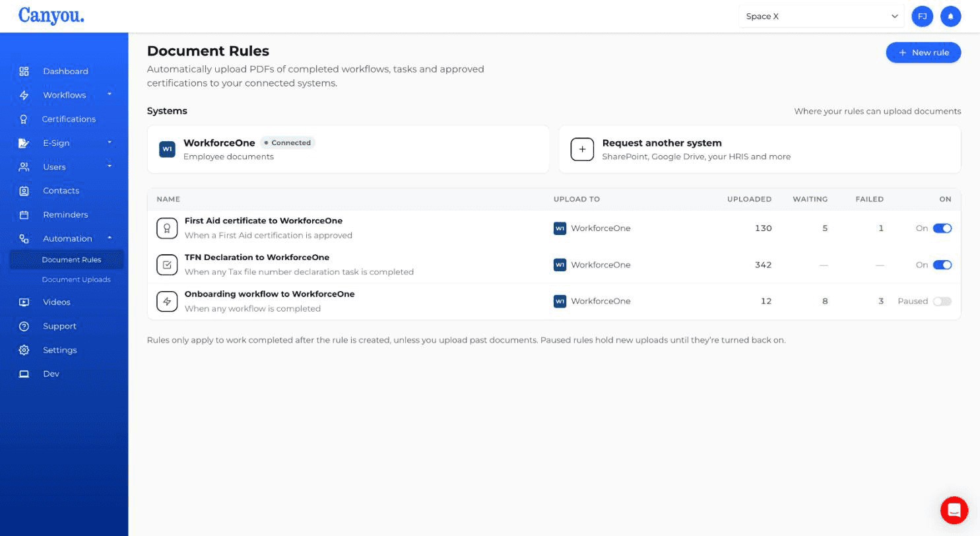The width and height of the screenshot is (980, 536).
Task: Click the WorkforceOne W1 logo in Systems card
Action: pyautogui.click(x=167, y=149)
